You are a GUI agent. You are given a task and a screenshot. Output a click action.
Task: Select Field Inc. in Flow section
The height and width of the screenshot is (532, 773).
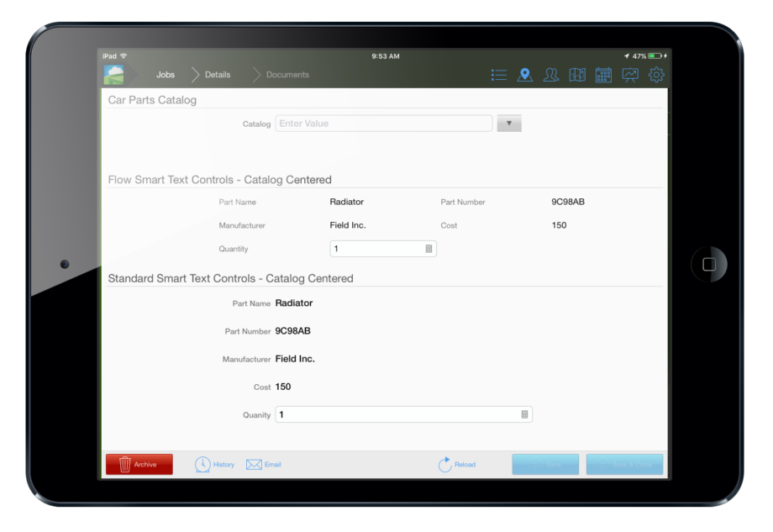tap(348, 225)
